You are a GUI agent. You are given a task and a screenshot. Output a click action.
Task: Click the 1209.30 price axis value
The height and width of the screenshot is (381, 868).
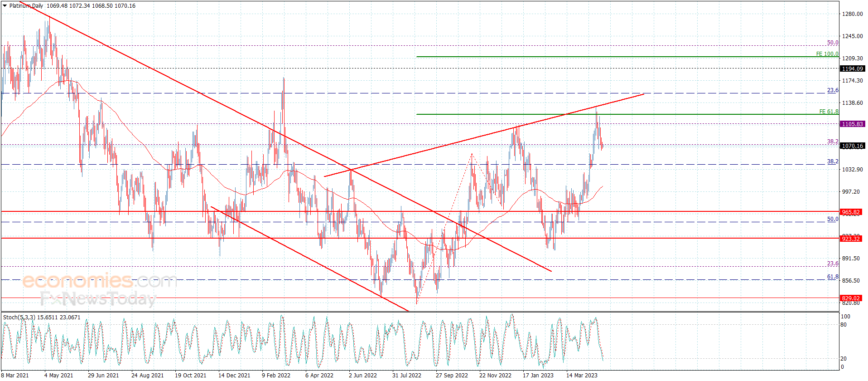pyautogui.click(x=852, y=59)
